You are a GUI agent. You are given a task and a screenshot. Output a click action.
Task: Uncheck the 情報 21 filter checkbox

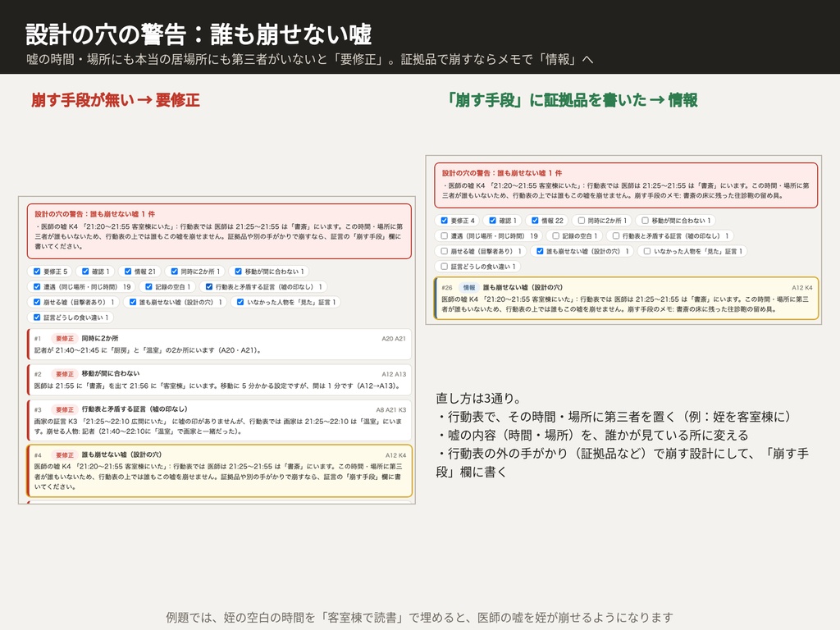coord(128,272)
